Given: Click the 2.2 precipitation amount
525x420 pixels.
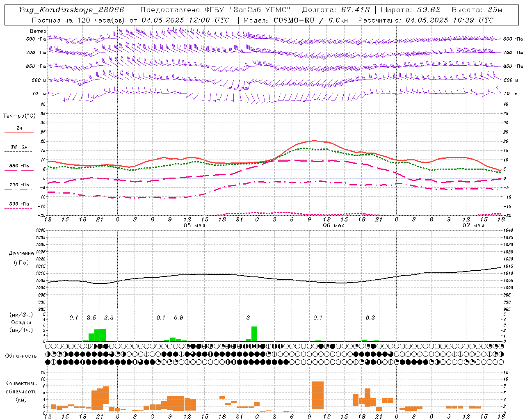Looking at the screenshot, I should (109, 318).
